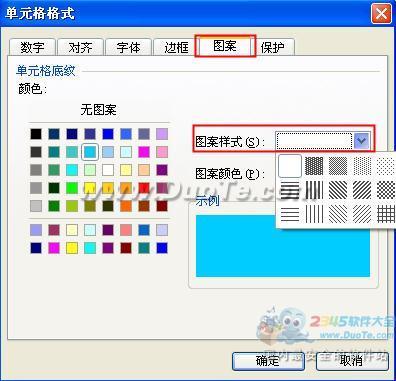Screen dimensions: 396x381
Task: Click the 确定 button
Action: (x=268, y=361)
